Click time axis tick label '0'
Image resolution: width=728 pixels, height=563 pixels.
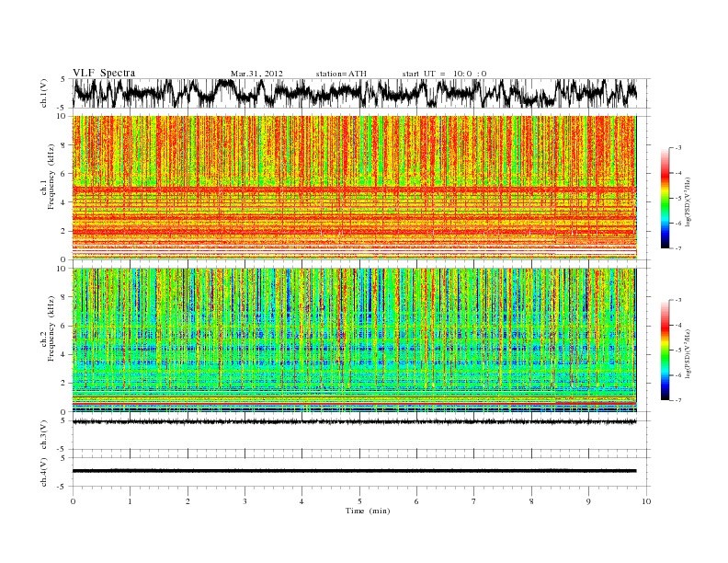[x=73, y=501]
